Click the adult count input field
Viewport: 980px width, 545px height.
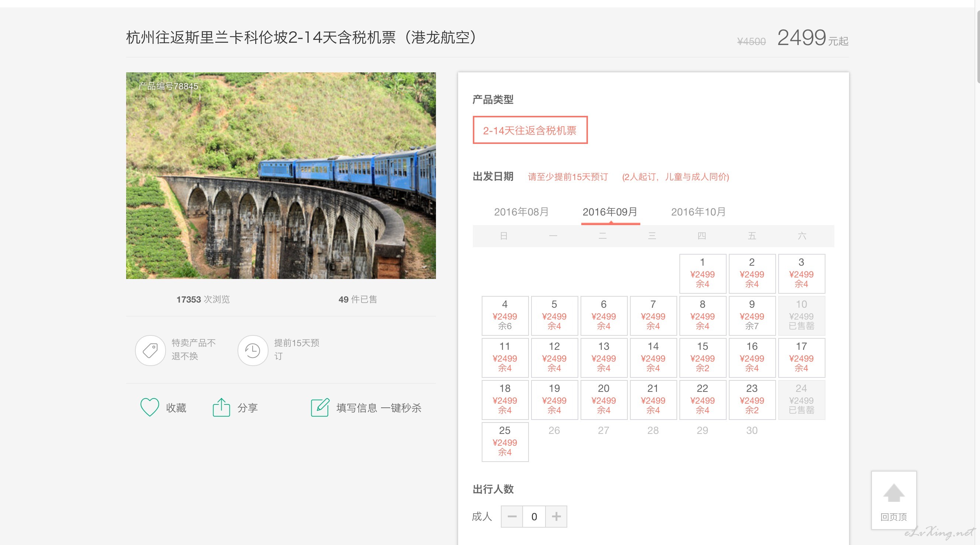534,517
